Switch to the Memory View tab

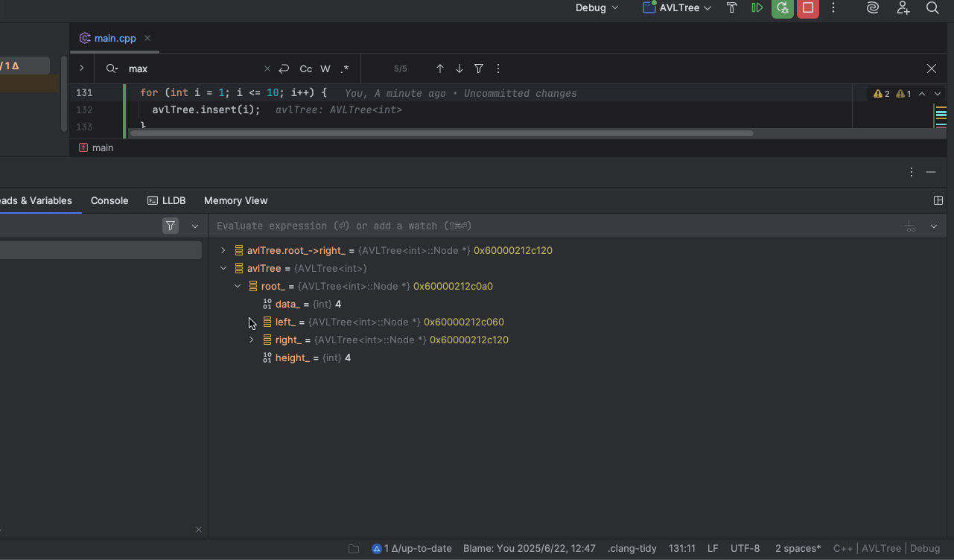pos(235,201)
